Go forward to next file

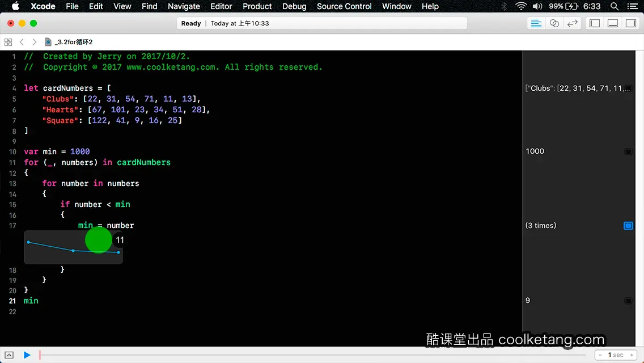point(35,42)
